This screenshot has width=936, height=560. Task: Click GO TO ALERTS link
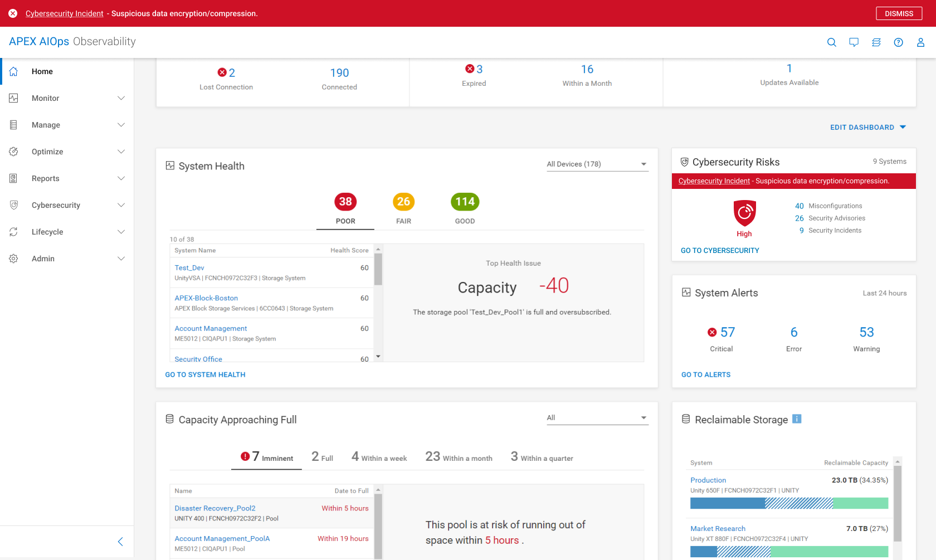click(x=706, y=375)
